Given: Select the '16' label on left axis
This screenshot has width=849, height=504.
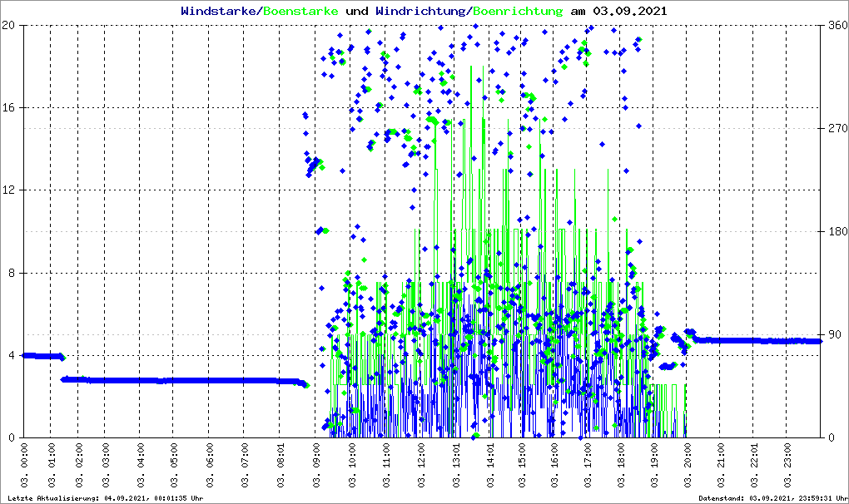Looking at the screenshot, I should click(9, 108).
